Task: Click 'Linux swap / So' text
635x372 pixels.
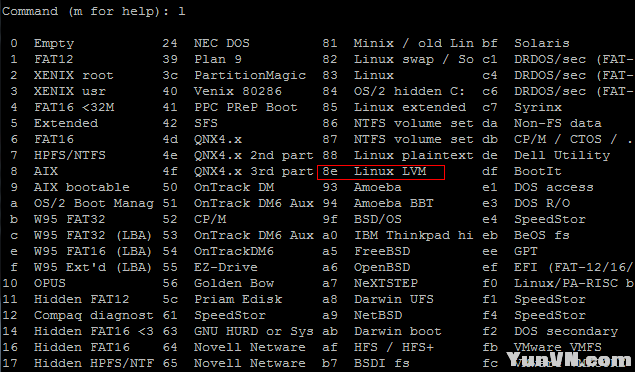Action: 413,59
